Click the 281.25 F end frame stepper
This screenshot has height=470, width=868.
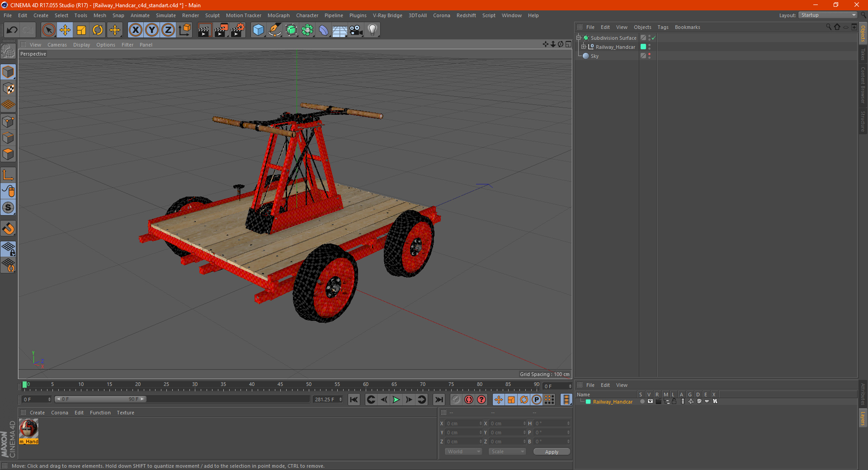click(x=340, y=399)
